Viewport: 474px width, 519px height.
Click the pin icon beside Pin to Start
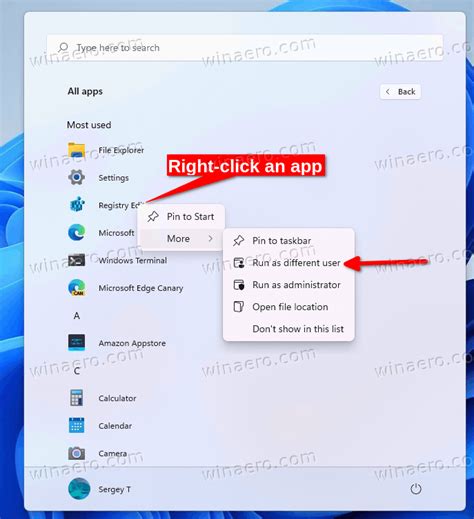153,216
